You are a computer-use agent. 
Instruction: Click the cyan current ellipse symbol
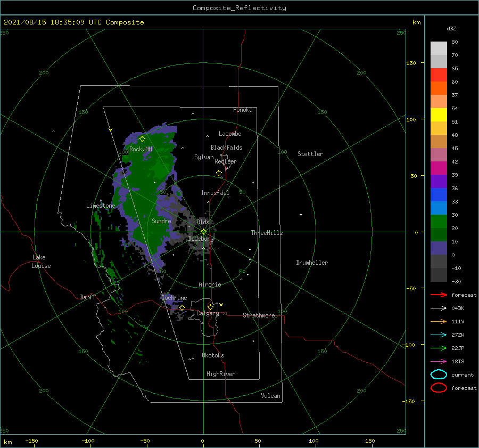pos(439,374)
